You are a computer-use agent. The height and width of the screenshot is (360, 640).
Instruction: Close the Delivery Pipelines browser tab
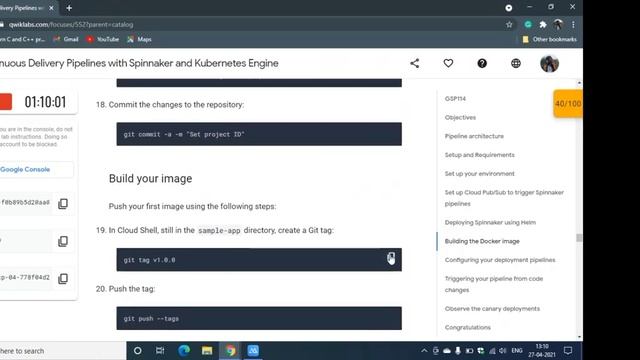click(x=51, y=8)
